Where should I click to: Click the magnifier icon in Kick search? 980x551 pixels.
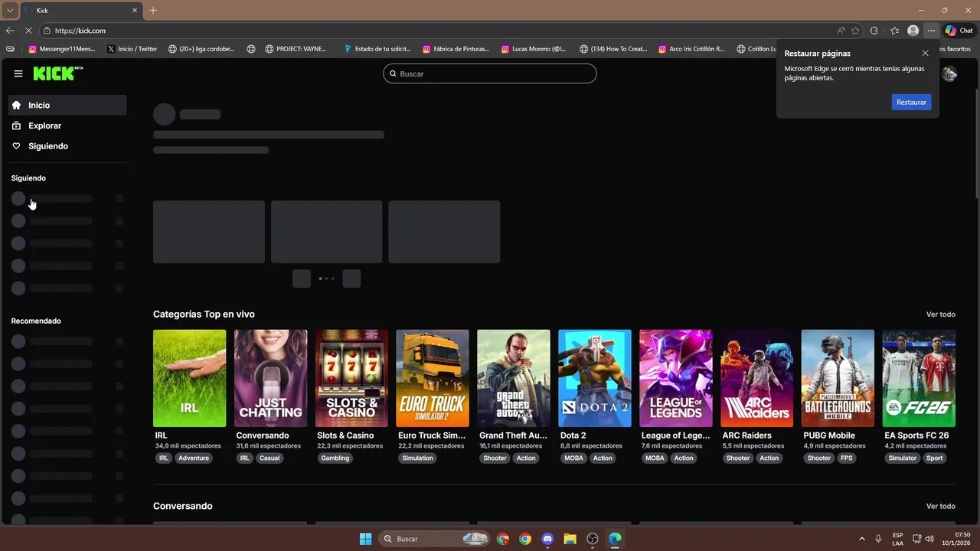coord(394,74)
